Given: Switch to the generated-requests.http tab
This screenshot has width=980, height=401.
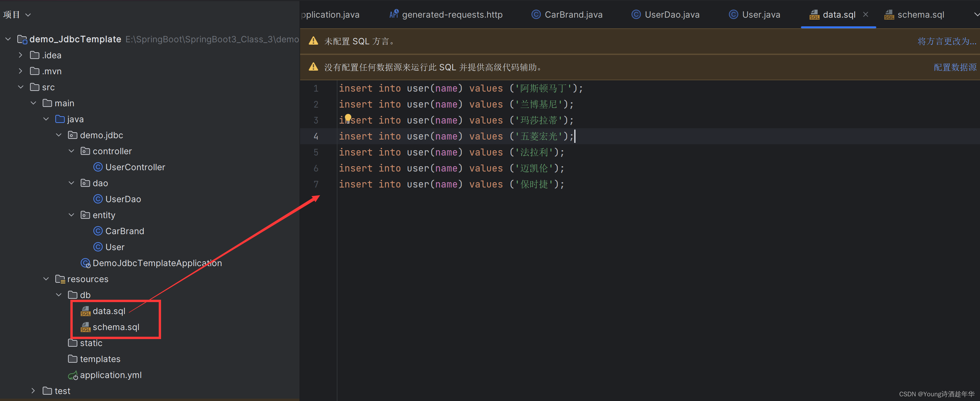Looking at the screenshot, I should click(446, 14).
